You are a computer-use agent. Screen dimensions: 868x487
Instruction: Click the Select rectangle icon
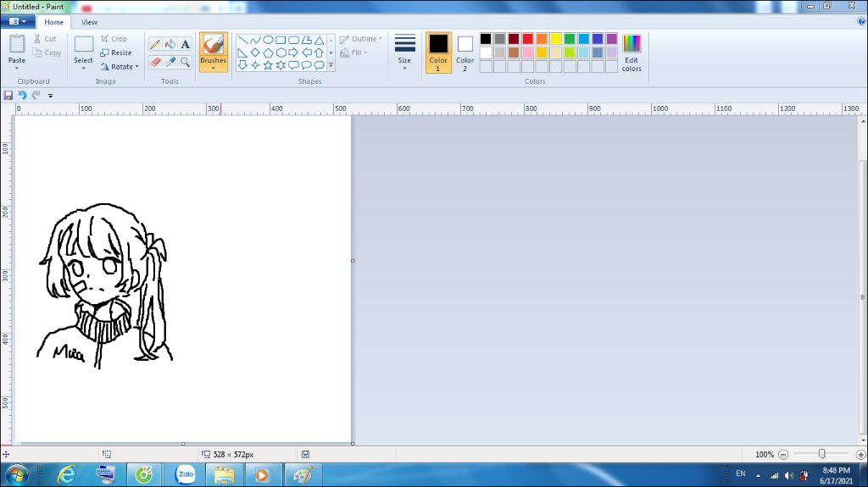click(x=84, y=44)
